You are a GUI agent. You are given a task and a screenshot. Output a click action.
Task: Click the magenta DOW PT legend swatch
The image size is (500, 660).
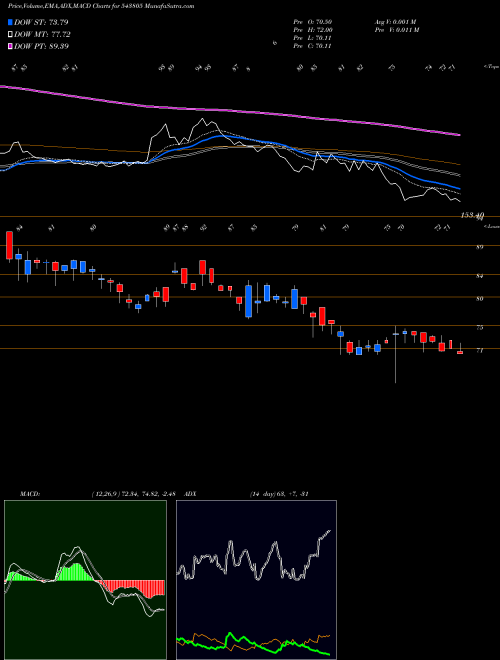(11, 46)
